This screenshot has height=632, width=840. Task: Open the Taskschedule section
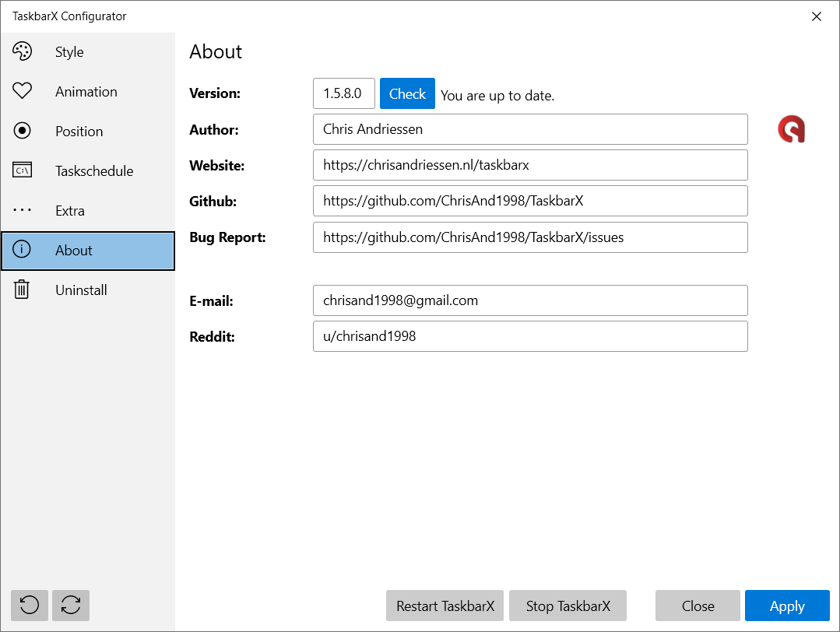[88, 171]
